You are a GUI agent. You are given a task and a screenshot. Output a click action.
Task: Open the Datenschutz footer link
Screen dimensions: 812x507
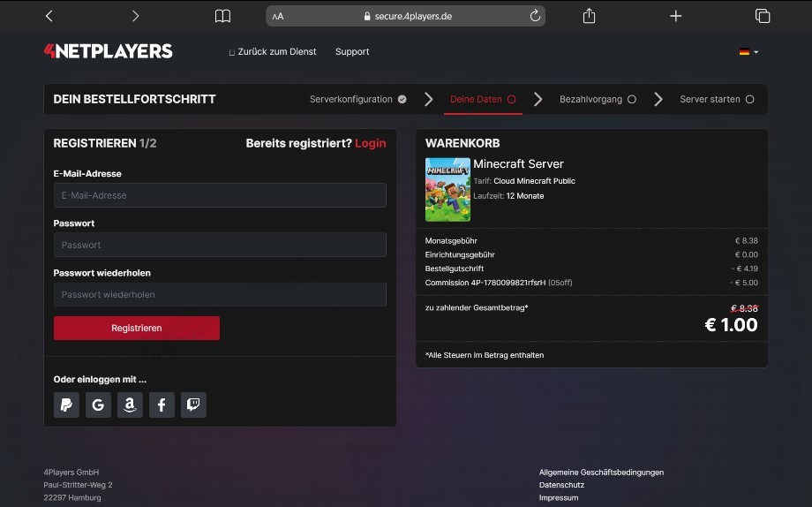click(x=561, y=485)
